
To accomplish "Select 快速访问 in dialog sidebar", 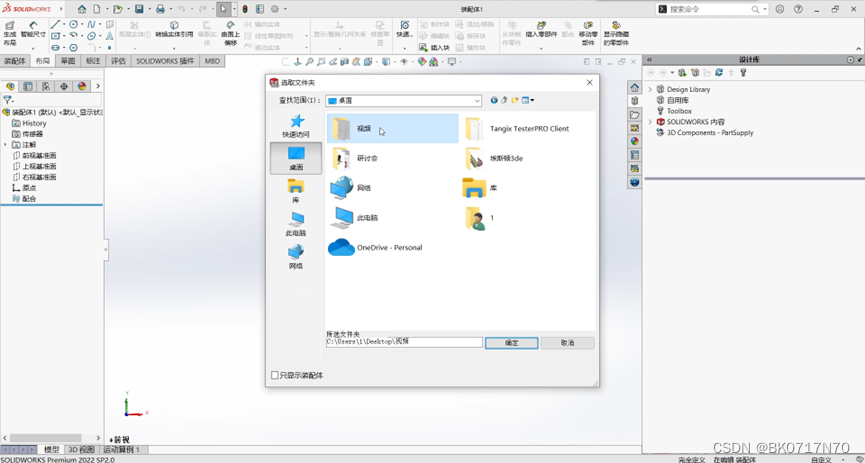I will pos(296,125).
